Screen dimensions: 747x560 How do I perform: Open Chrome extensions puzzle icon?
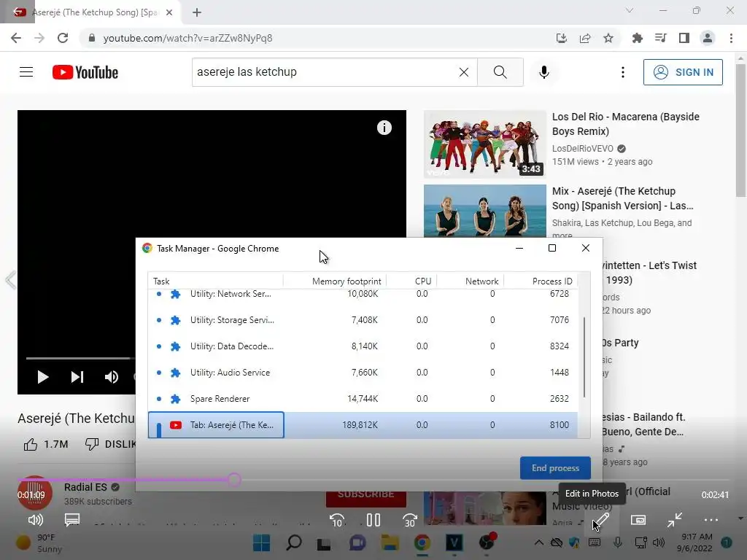[x=637, y=38]
